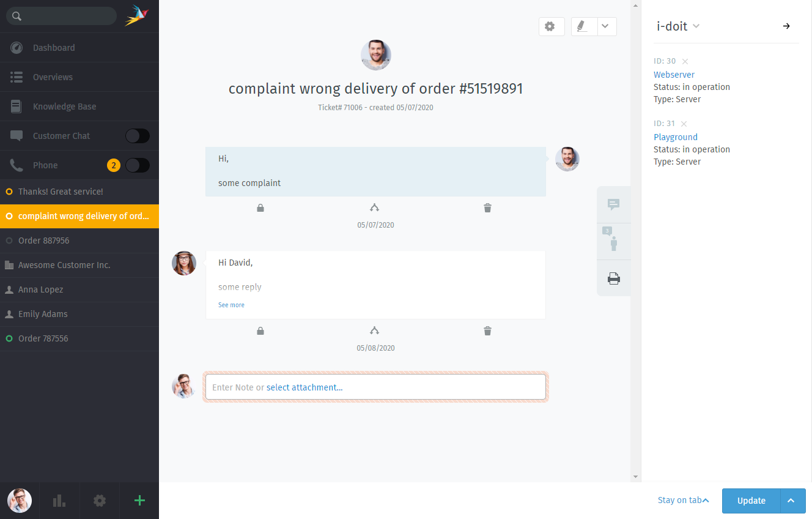
Task: Toggle the Phone availability switch
Action: (137, 165)
